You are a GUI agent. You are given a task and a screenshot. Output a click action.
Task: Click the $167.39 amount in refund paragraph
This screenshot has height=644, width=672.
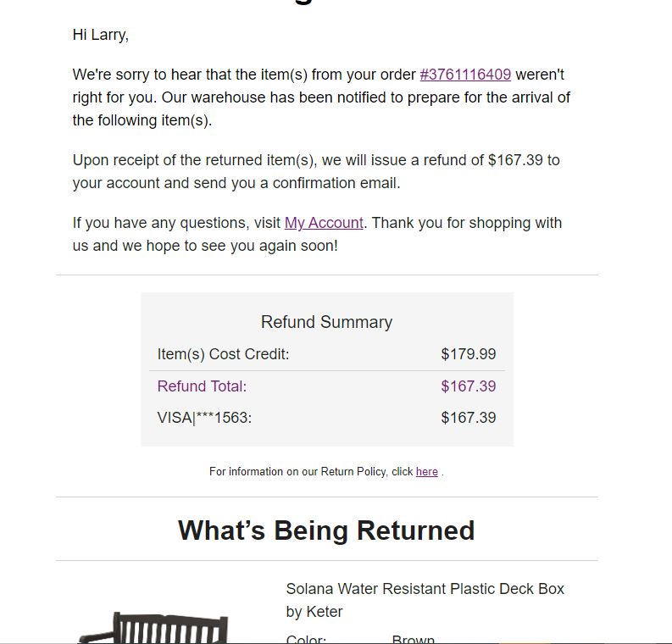pyautogui.click(x=515, y=160)
